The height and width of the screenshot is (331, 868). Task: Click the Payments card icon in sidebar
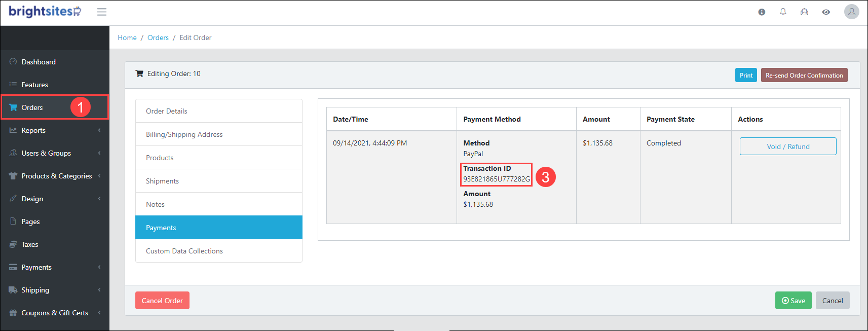pyautogui.click(x=13, y=267)
